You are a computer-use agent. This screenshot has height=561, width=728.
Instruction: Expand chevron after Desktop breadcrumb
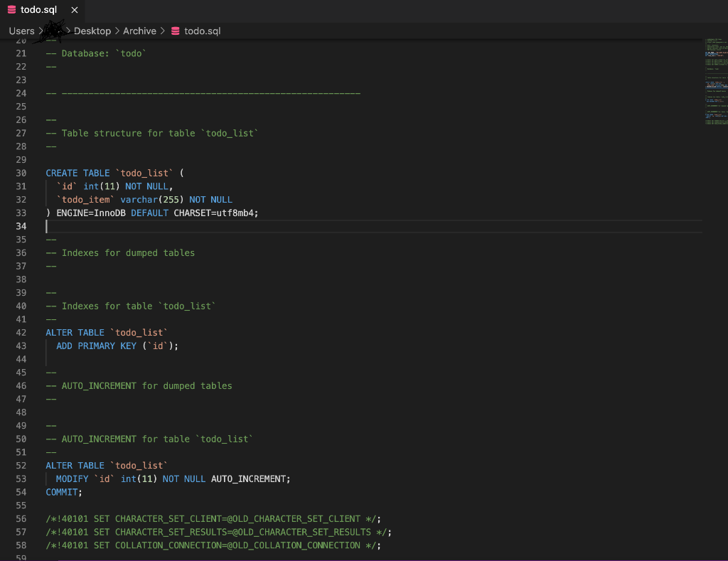(x=117, y=31)
